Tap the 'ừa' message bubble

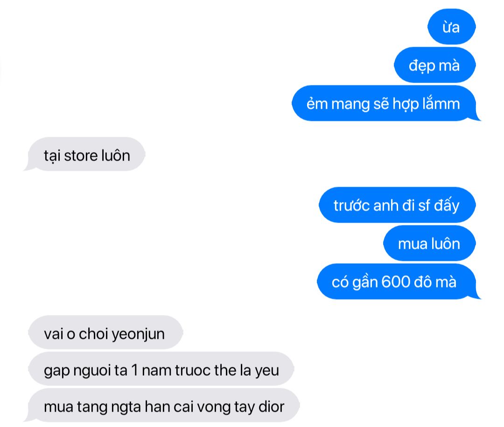(x=451, y=27)
